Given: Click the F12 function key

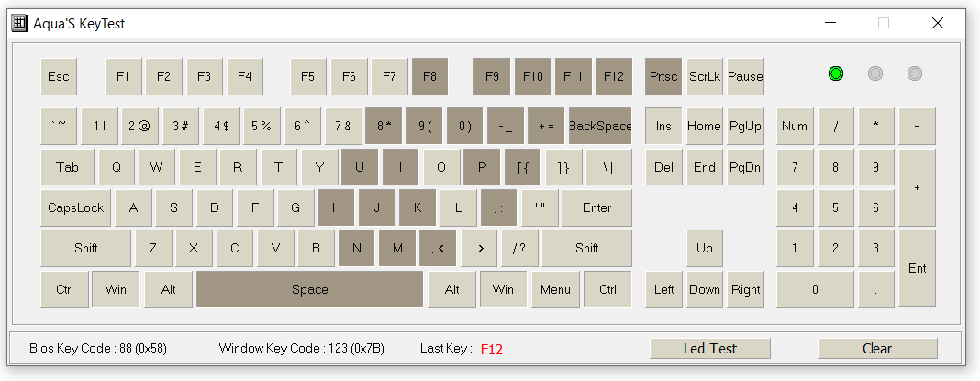Looking at the screenshot, I should pos(614,76).
